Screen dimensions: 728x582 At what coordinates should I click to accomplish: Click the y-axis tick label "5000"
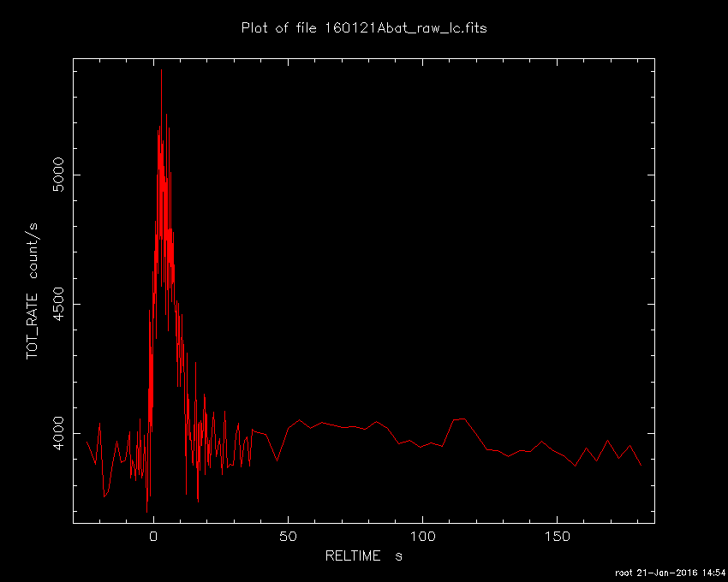pyautogui.click(x=59, y=175)
